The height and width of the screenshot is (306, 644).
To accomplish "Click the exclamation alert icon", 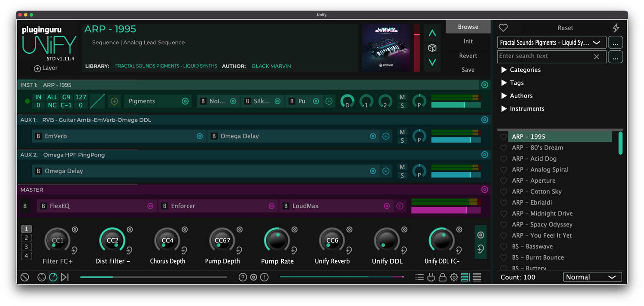I will point(264,277).
